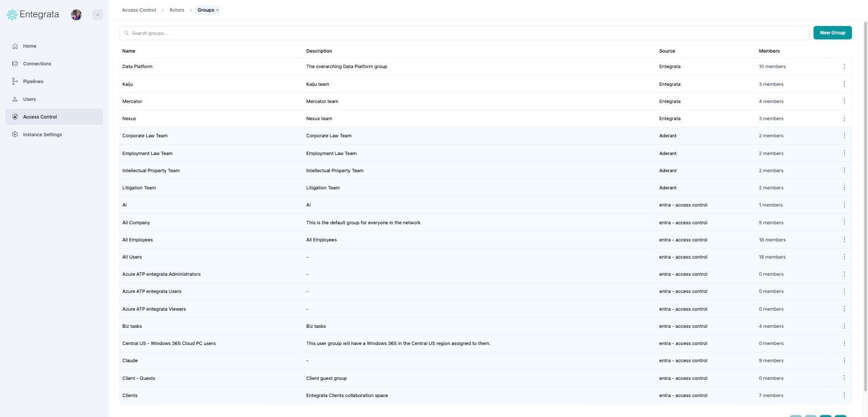The image size is (868, 417).
Task: Open actions menu for Mercator row
Action: click(844, 101)
